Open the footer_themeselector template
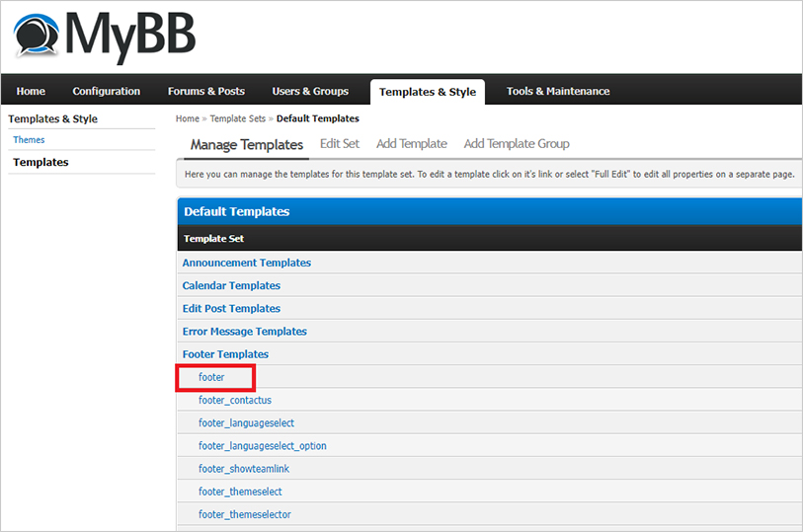Screen dimensions: 803x532 (x=245, y=514)
